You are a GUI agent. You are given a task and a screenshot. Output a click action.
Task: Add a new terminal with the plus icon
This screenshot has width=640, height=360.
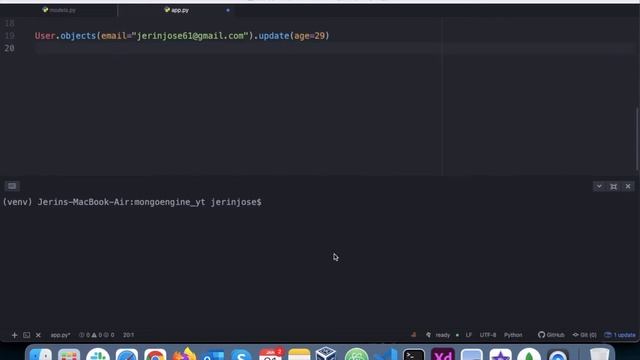pos(14,335)
